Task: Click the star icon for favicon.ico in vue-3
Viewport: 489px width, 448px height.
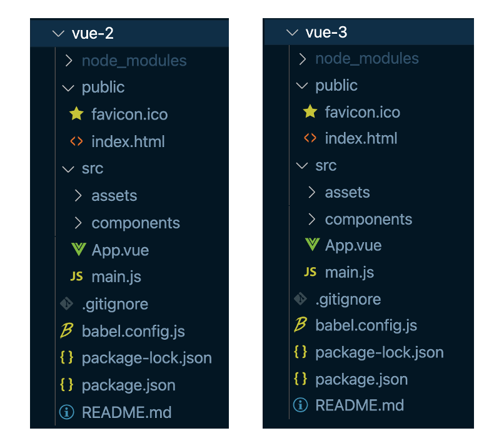Action: (310, 111)
